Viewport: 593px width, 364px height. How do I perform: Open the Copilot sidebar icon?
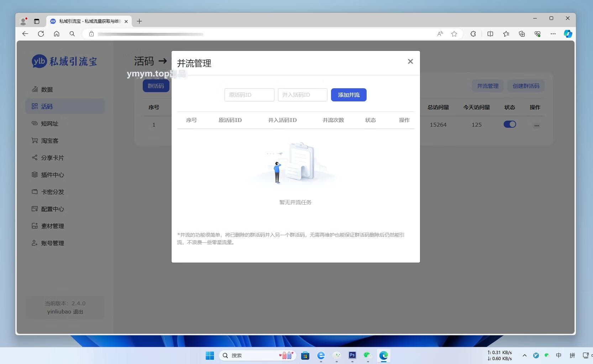[x=568, y=34]
